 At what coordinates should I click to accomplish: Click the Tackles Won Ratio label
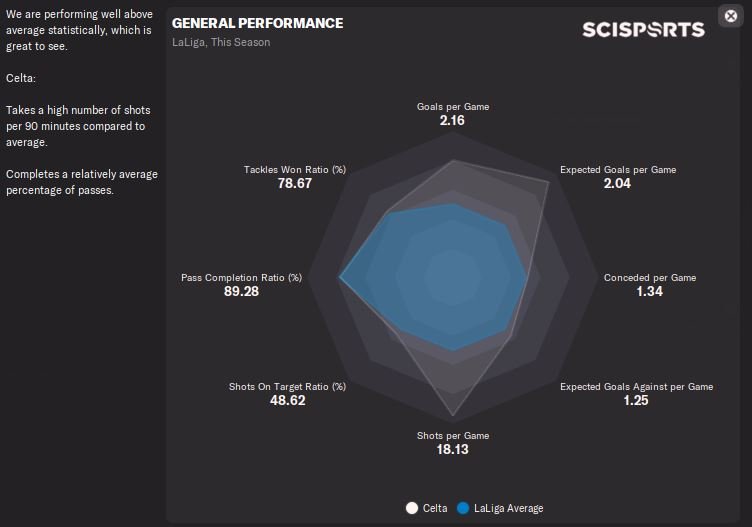pyautogui.click(x=294, y=170)
